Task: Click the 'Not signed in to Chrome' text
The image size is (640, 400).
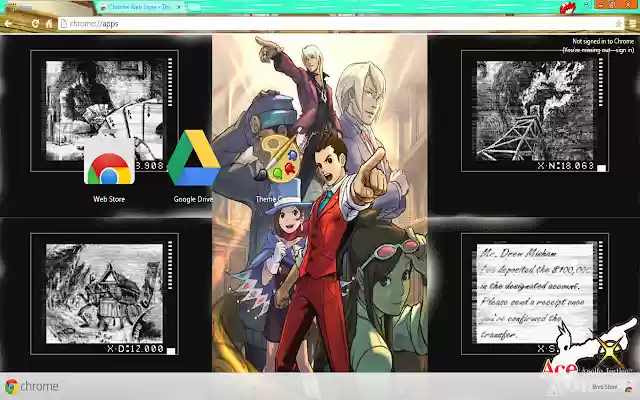Action: [x=603, y=41]
